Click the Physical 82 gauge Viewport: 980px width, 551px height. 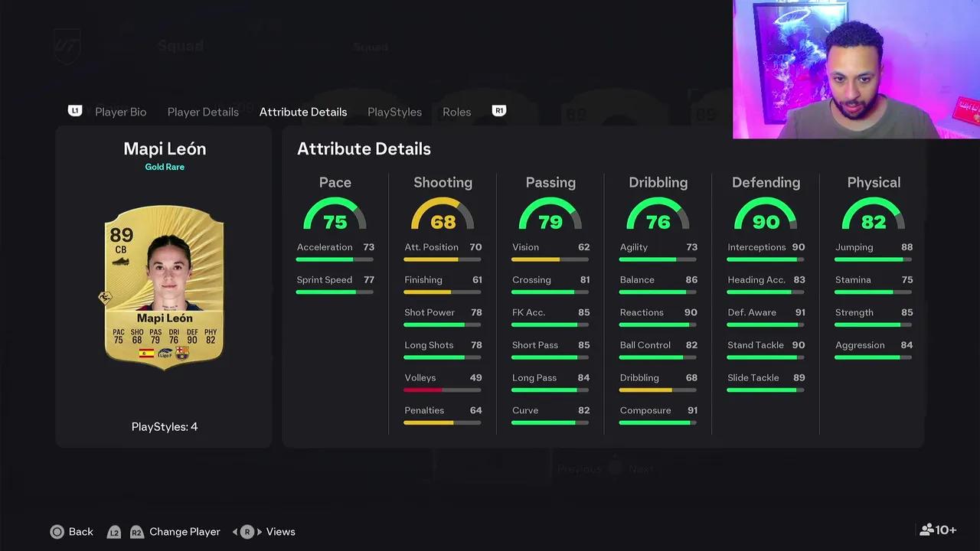click(x=874, y=214)
